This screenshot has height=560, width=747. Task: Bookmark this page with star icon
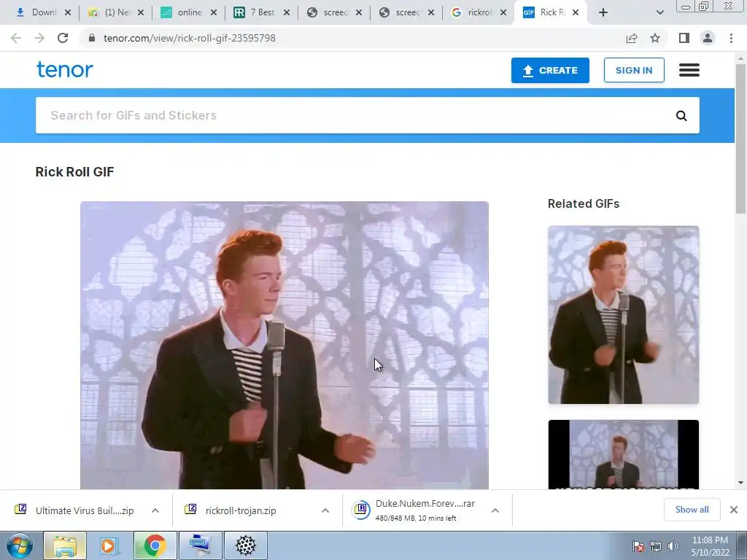pos(655,38)
